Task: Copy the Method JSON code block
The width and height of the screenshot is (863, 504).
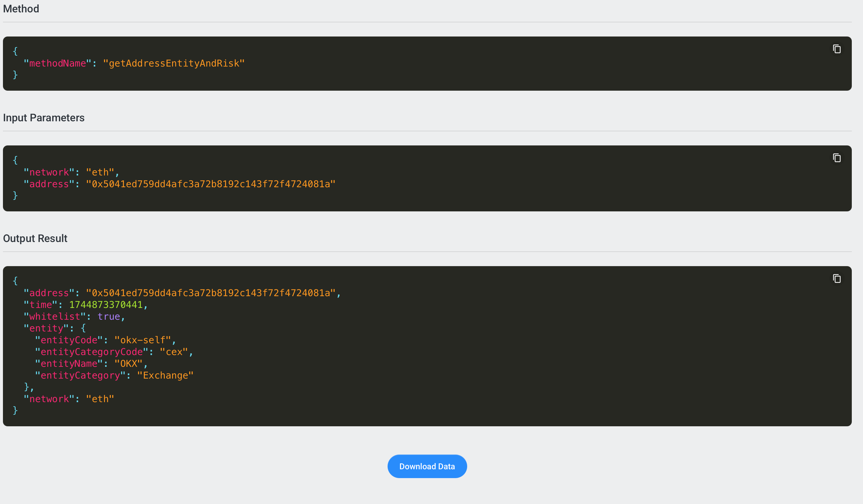Action: tap(837, 49)
